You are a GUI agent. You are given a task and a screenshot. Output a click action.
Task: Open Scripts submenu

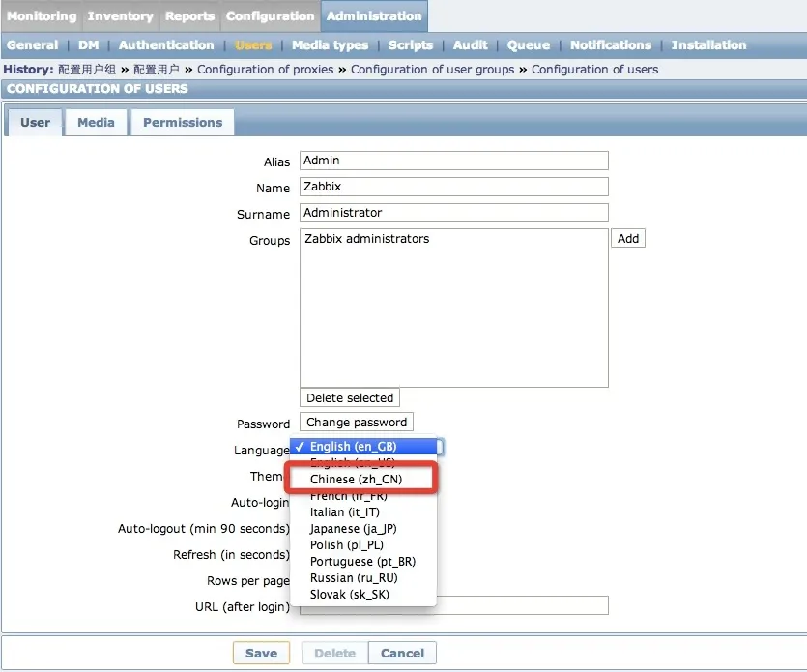[x=410, y=45]
